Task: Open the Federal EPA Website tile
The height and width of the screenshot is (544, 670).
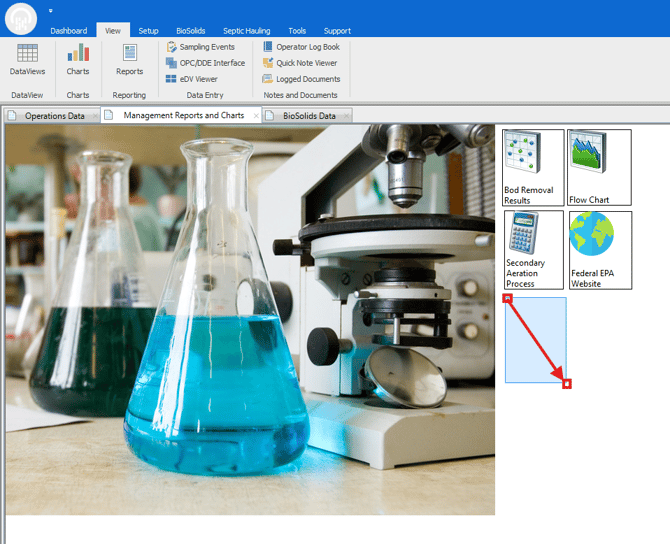Action: pyautogui.click(x=599, y=250)
